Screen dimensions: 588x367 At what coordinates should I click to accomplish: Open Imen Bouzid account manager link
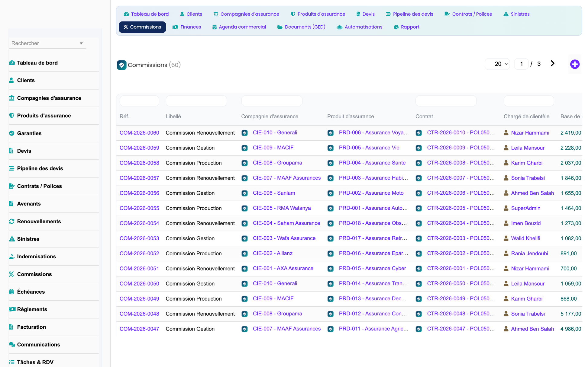[x=526, y=223]
